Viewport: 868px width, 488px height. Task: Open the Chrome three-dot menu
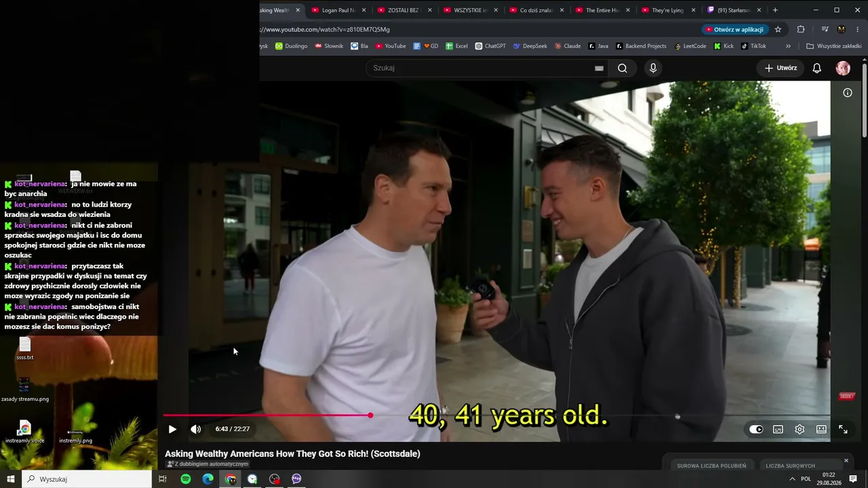[x=858, y=29]
